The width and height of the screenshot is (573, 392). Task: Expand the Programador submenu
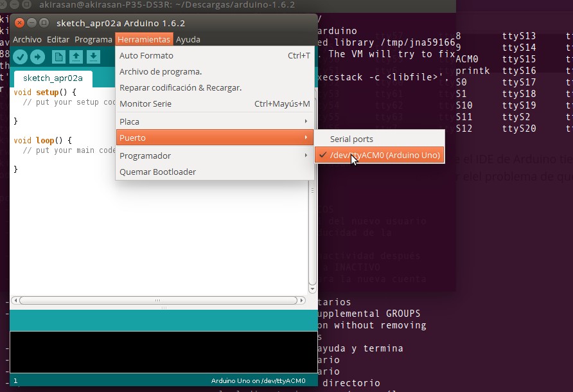tap(215, 156)
